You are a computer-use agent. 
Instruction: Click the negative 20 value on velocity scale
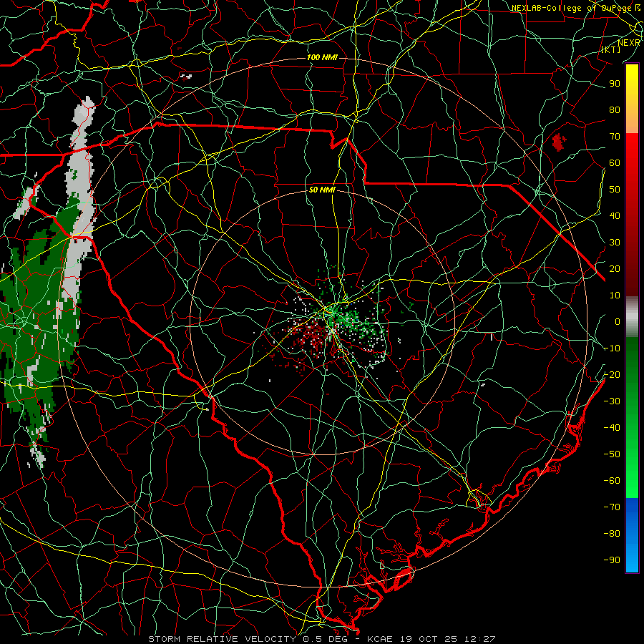click(612, 375)
